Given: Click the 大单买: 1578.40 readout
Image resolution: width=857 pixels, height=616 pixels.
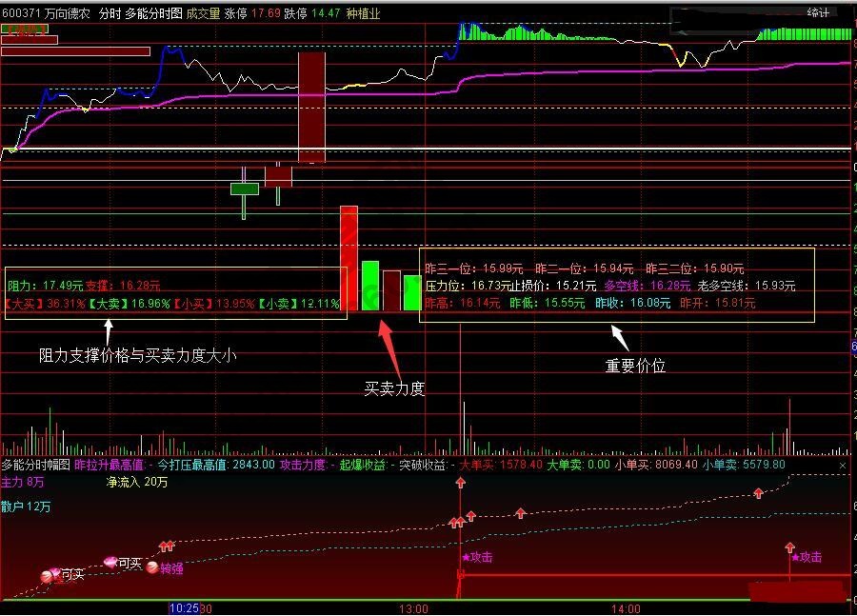Looking at the screenshot, I should click(501, 466).
